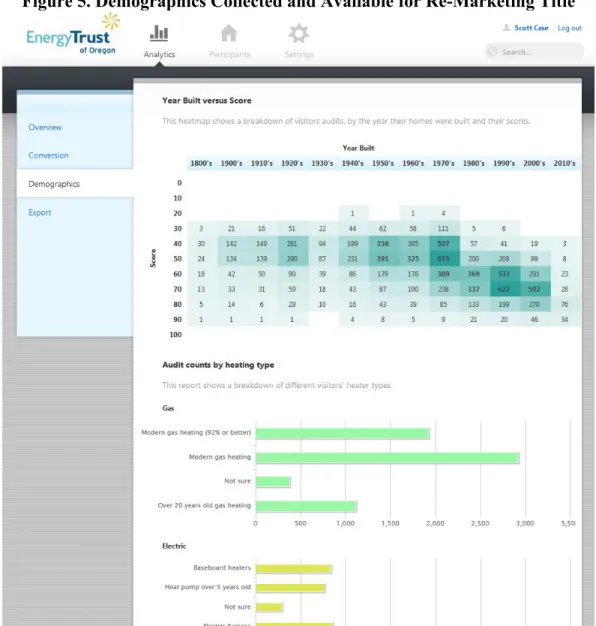Select the Demographics sidebar tab
The image size is (596, 626).
pos(75,184)
